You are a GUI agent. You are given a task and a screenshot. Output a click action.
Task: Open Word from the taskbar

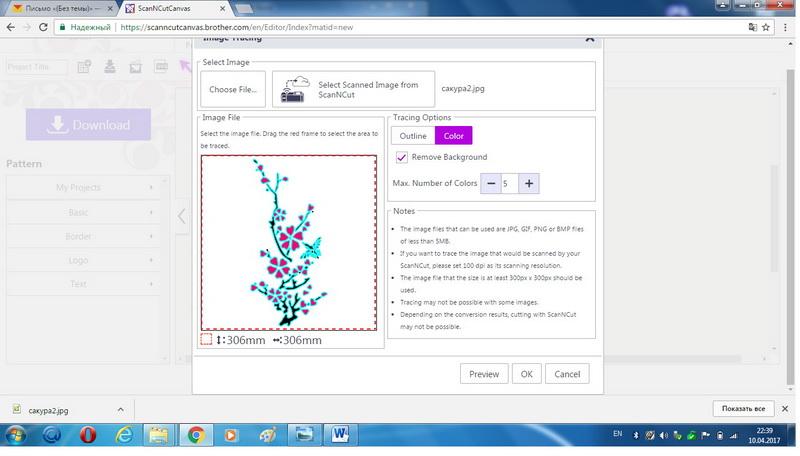point(340,435)
